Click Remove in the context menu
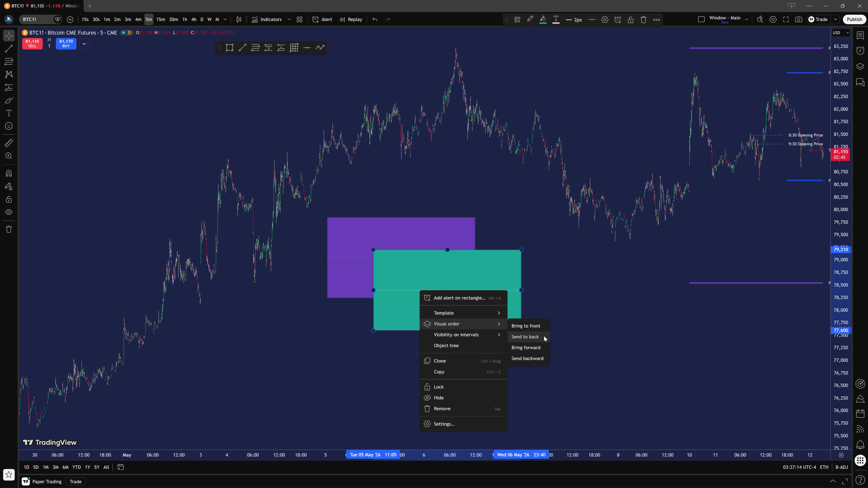 point(463,409)
